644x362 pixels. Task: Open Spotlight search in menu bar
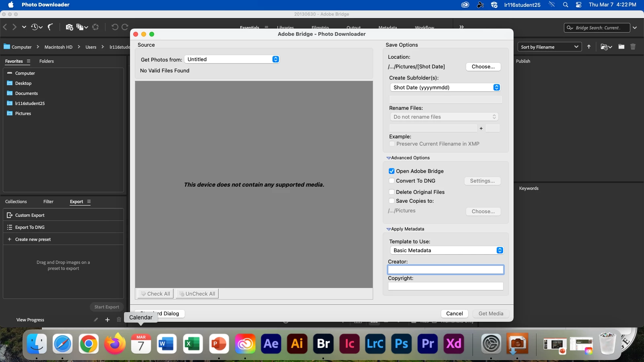[x=566, y=5]
